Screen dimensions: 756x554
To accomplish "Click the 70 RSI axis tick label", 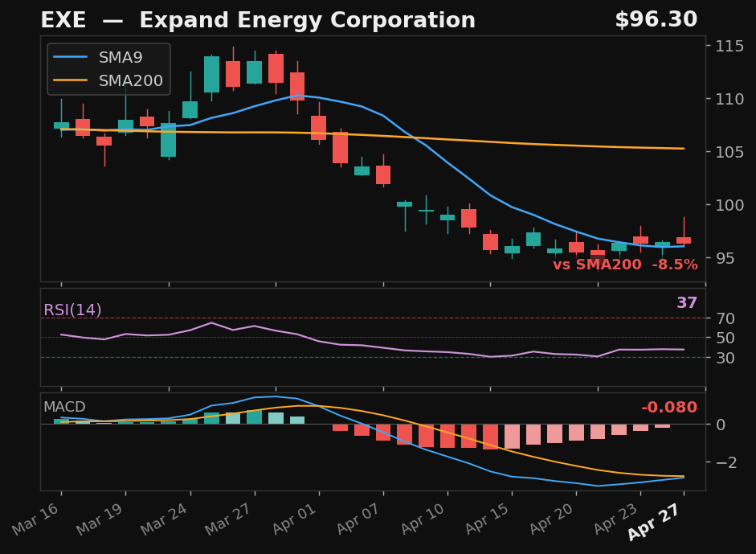I will [725, 318].
